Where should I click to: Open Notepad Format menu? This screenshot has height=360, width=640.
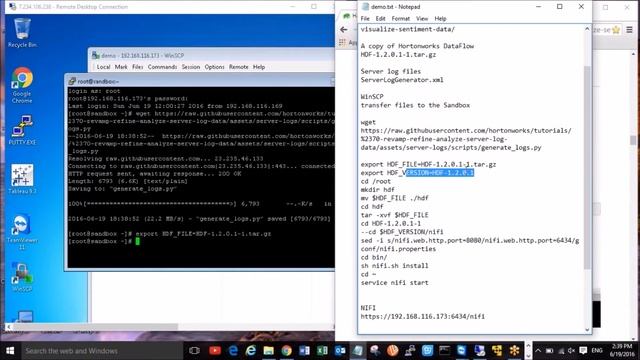401,18
